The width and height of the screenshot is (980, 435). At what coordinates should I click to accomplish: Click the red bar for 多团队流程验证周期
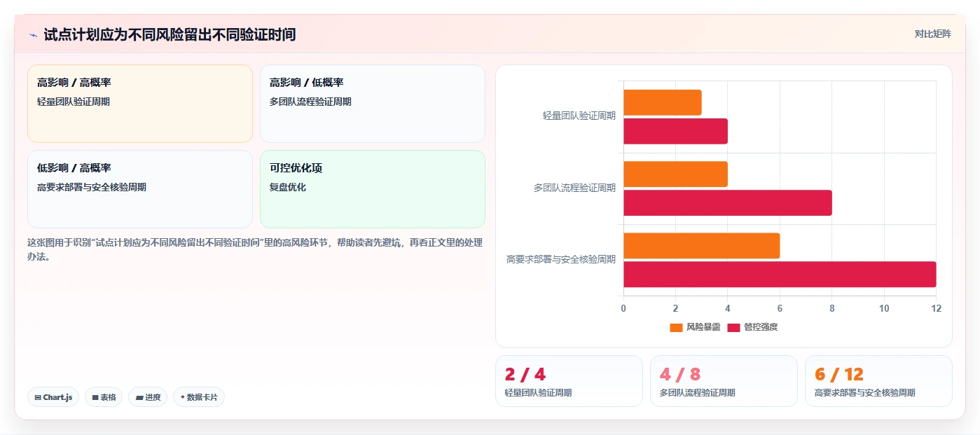click(728, 202)
